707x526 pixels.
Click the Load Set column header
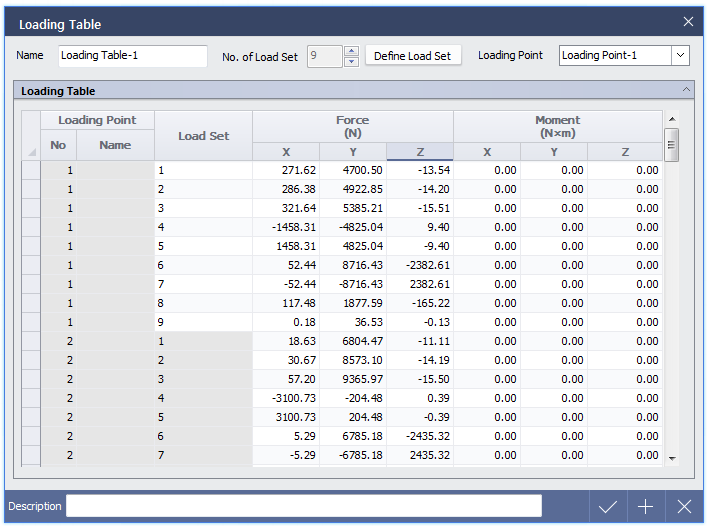[x=203, y=136]
